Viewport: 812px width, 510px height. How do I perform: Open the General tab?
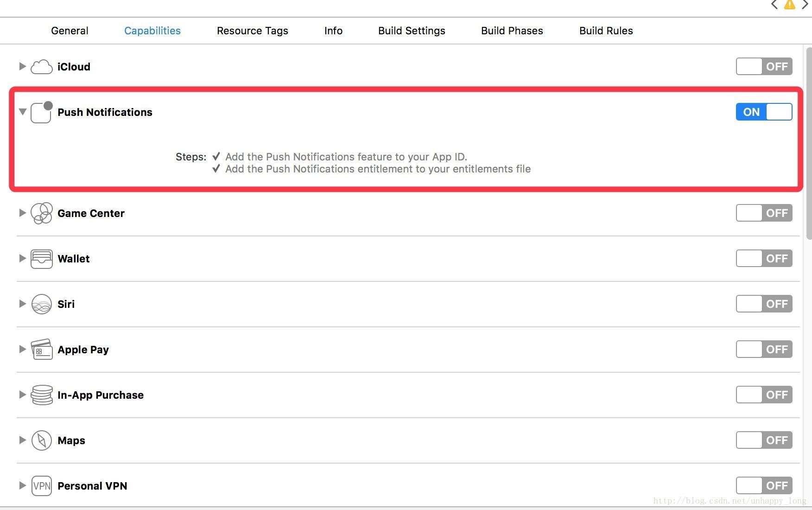click(x=70, y=31)
